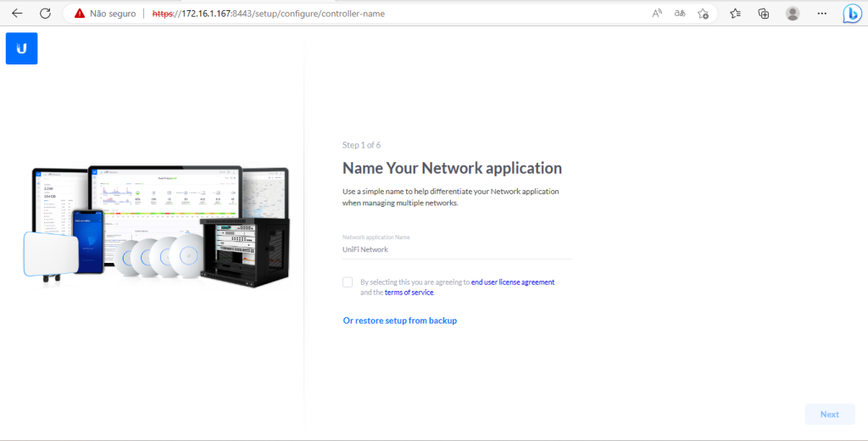Viewport: 868px width, 441px height.
Task: Click the red not-secure warning icon
Action: 80,14
